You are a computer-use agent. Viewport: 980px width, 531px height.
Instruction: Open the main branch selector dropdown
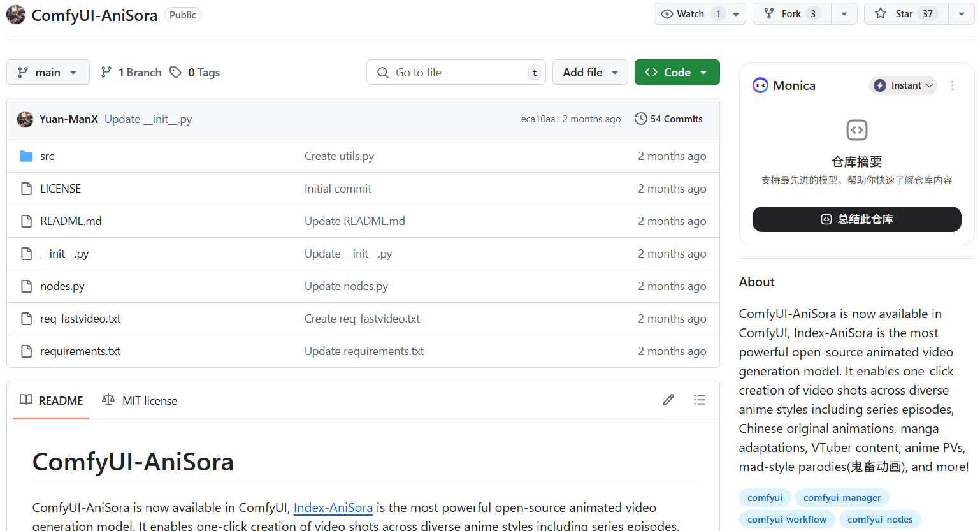[x=48, y=73]
